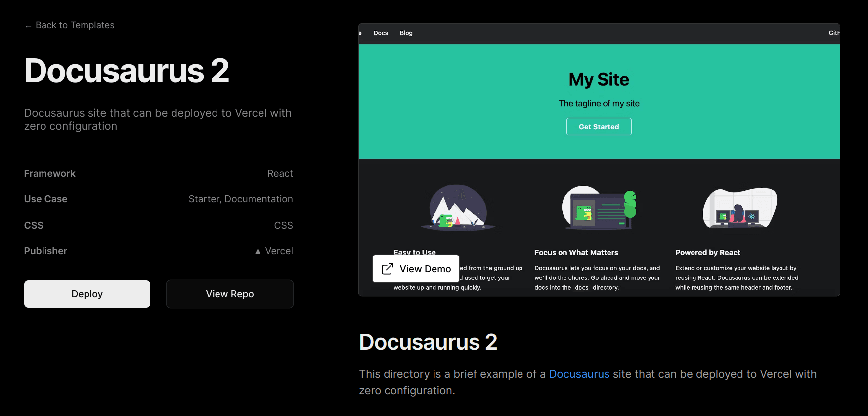Select the Documentation use case tag
This screenshot has width=868, height=416.
tap(259, 199)
